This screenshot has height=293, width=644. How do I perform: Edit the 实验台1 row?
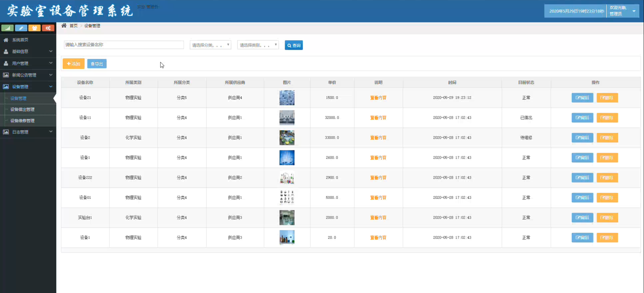pos(582,218)
